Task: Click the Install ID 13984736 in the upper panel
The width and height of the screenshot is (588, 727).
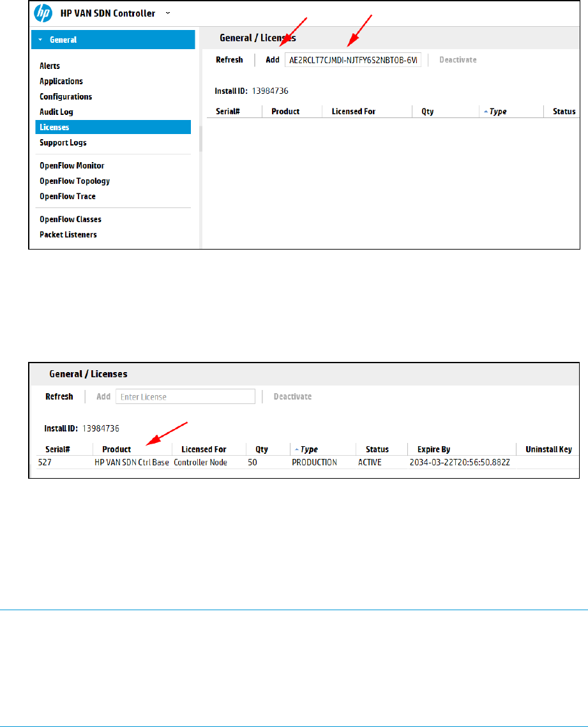Action: 270,91
